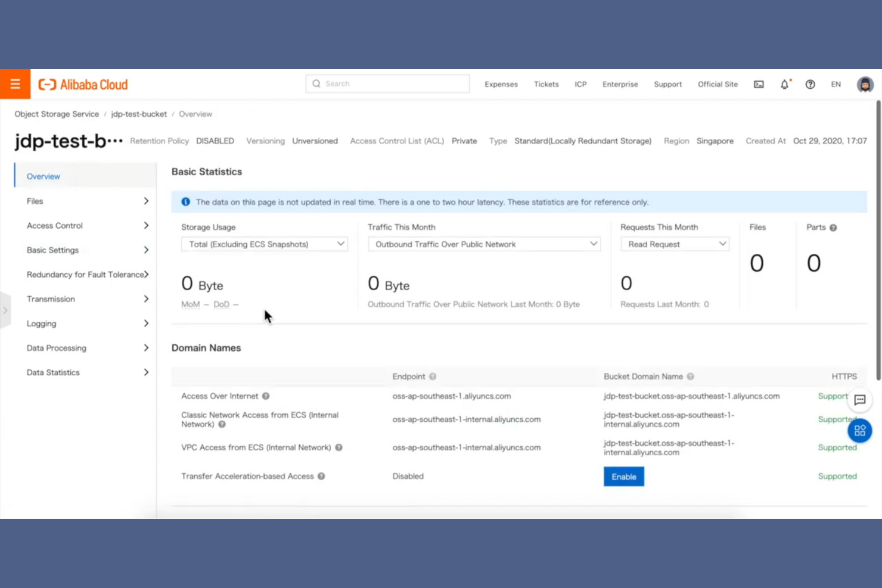Open the help question-mark icon in header
This screenshot has height=588, width=882.
(x=810, y=85)
